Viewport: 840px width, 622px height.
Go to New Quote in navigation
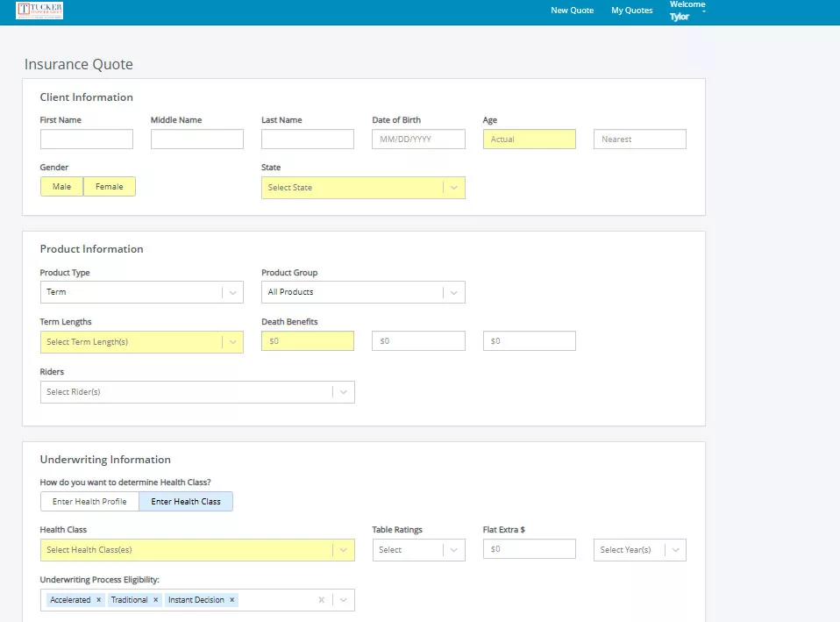click(572, 11)
